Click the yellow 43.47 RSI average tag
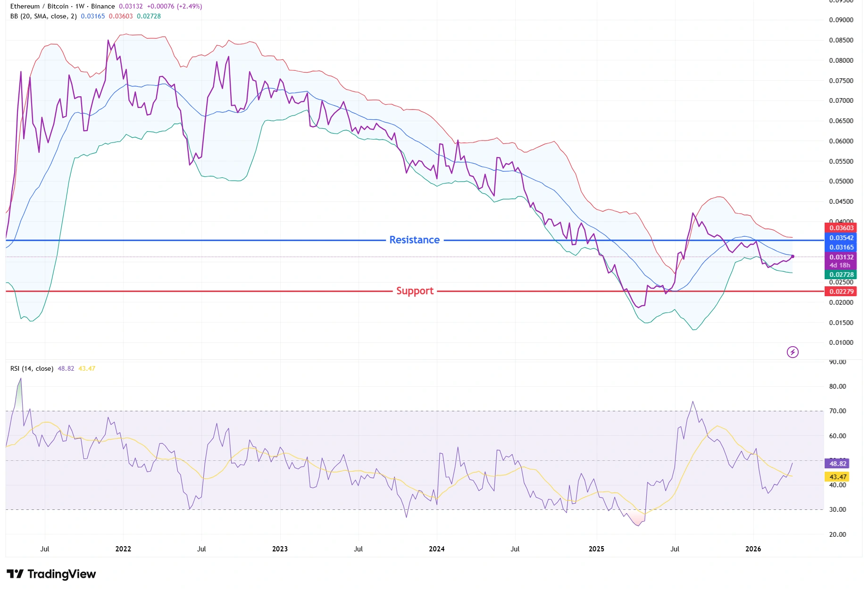This screenshot has height=591, width=868. tap(837, 477)
